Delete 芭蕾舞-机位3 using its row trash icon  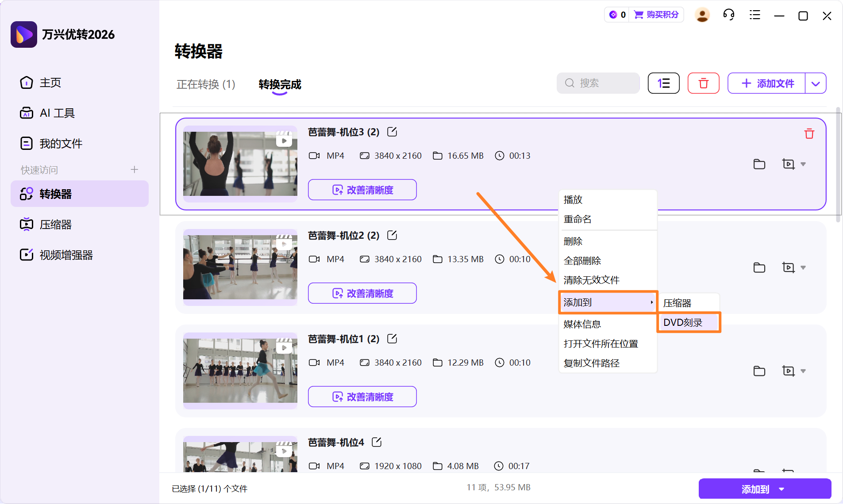[x=809, y=133]
